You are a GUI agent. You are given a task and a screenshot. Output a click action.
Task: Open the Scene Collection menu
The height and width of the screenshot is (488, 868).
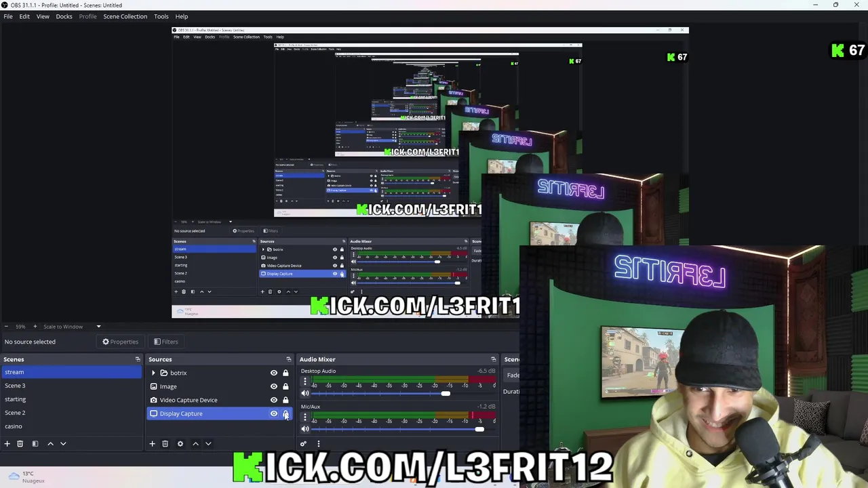coord(125,16)
